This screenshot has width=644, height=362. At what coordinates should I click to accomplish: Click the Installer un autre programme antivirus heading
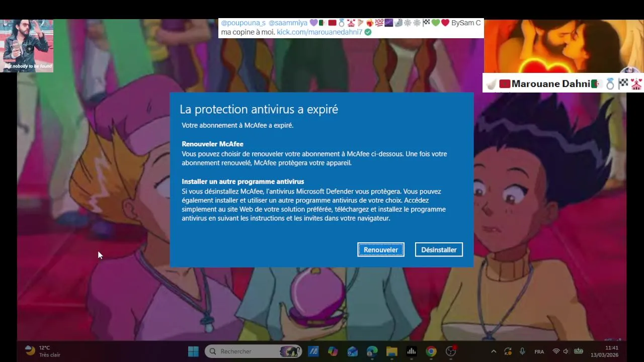coord(243,182)
